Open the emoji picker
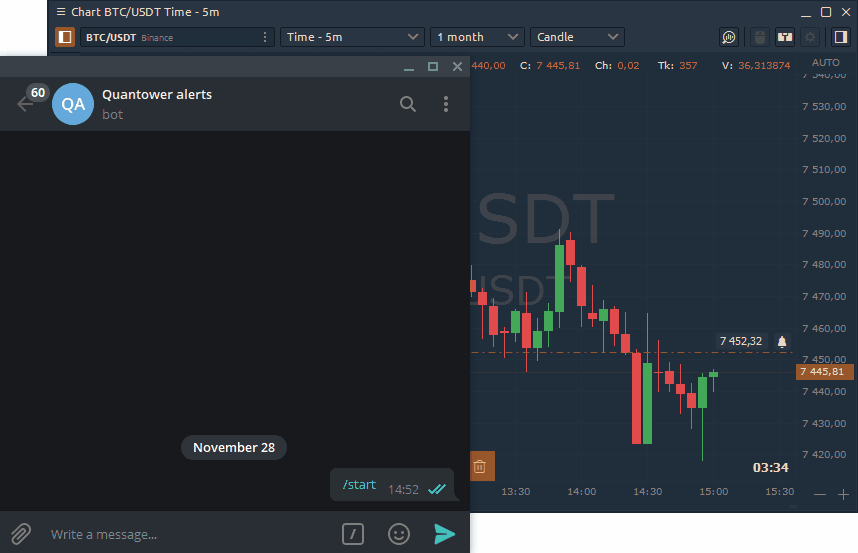Screen dimensions: 858x553 pyautogui.click(x=399, y=534)
